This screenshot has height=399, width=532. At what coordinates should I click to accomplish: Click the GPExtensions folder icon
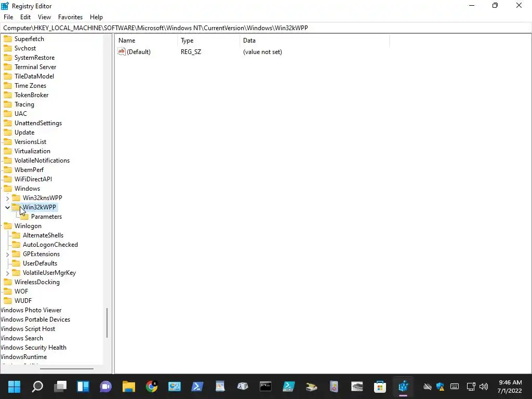click(x=16, y=254)
